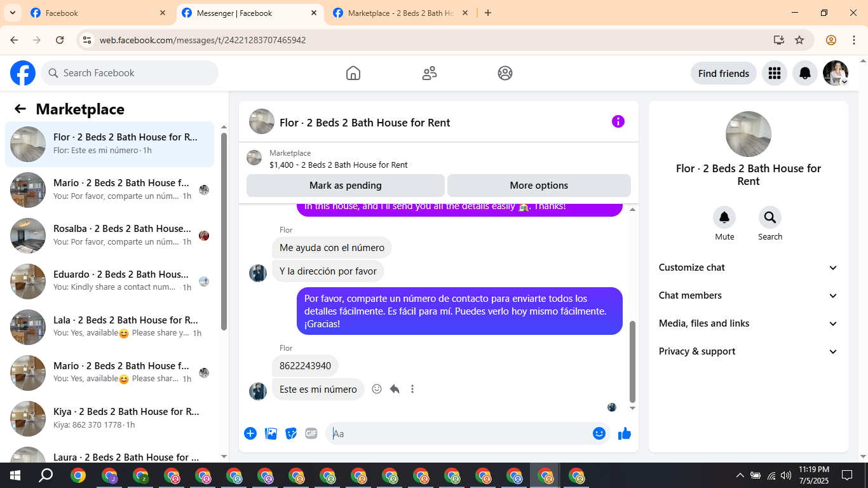
Task: Reload the page in browser
Action: (x=60, y=40)
